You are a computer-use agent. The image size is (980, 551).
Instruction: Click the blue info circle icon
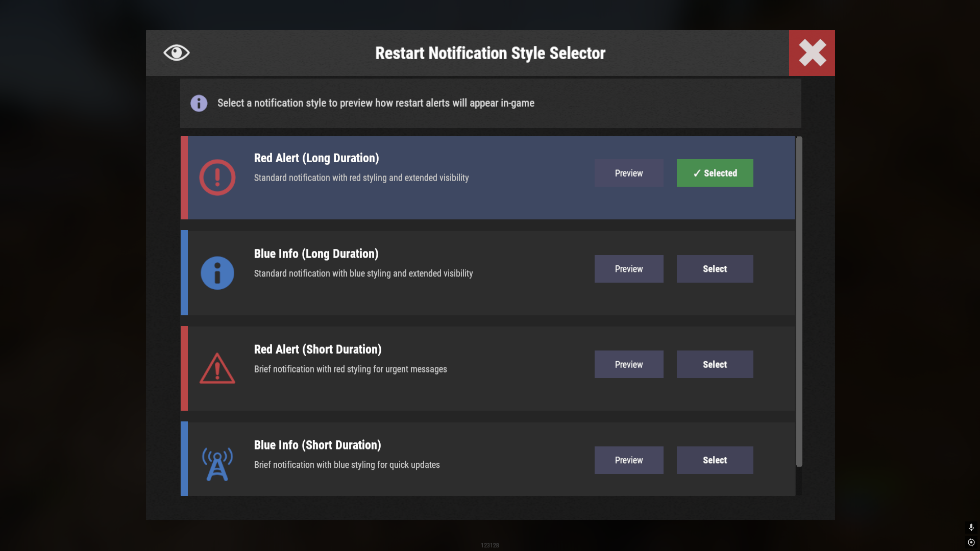217,273
